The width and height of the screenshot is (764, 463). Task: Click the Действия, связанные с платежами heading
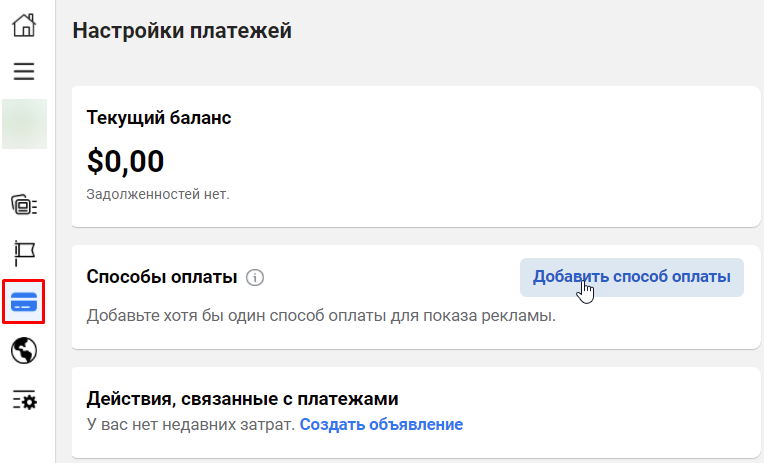click(242, 399)
